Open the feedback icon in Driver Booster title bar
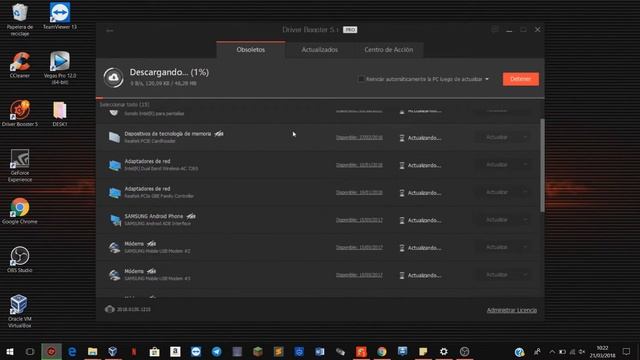The height and width of the screenshot is (360, 640). click(494, 30)
